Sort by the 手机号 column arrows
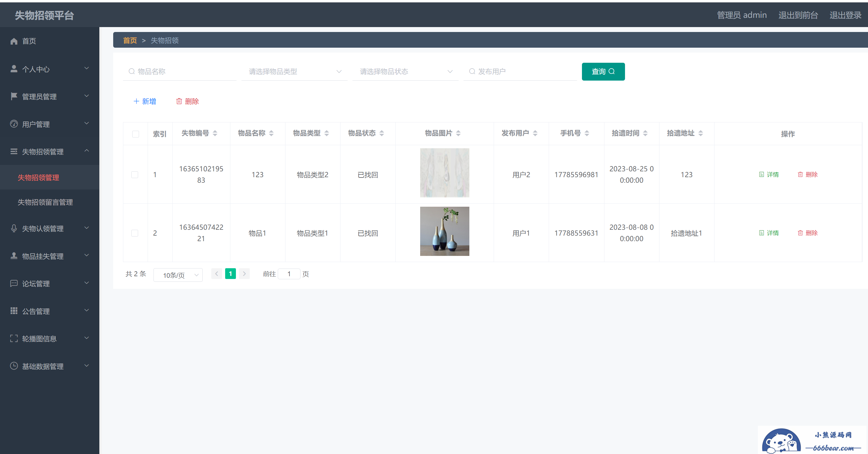Viewport: 868px width, 454px height. (587, 133)
